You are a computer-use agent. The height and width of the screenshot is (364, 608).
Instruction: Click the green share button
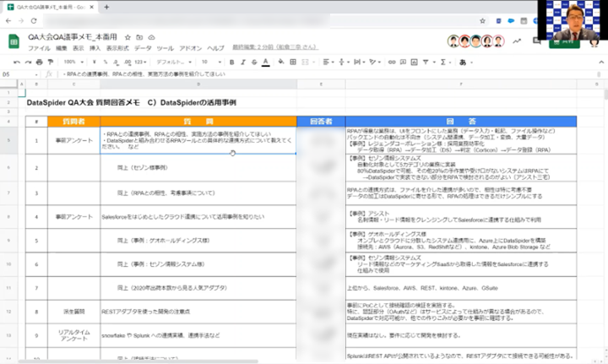pos(564,41)
